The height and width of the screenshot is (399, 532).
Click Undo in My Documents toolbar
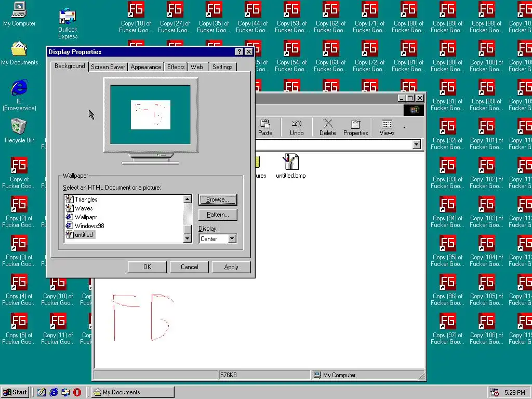pos(297,128)
